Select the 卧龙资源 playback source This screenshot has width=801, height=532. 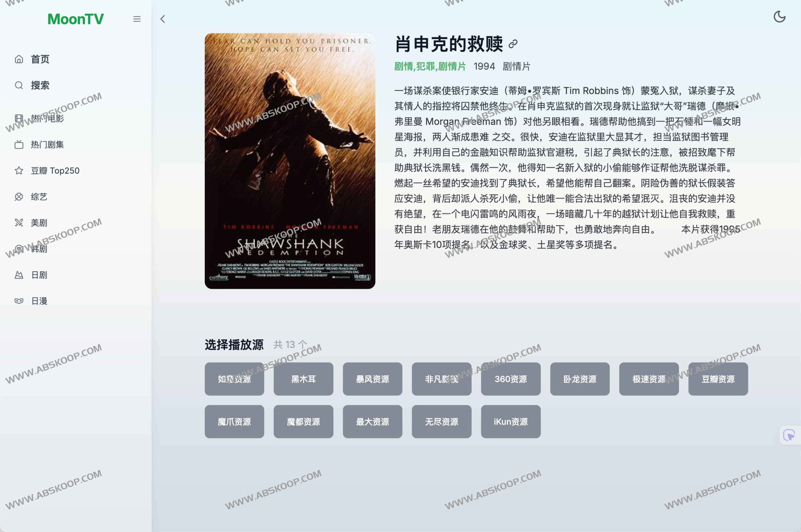pyautogui.click(x=580, y=379)
